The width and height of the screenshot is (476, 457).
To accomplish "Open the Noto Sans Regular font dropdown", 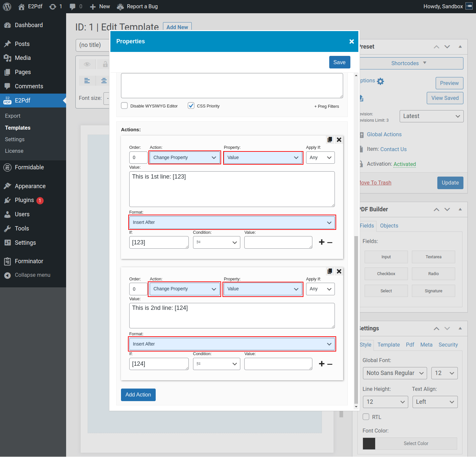I will pyautogui.click(x=395, y=373).
